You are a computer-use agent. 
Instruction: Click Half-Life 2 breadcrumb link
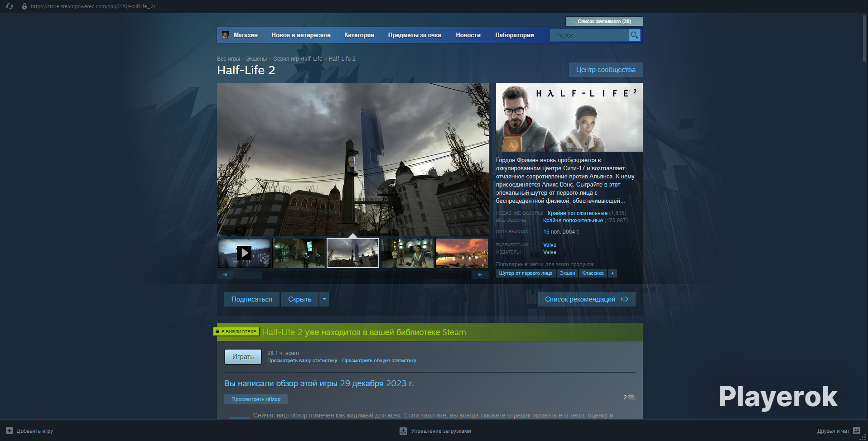click(342, 59)
